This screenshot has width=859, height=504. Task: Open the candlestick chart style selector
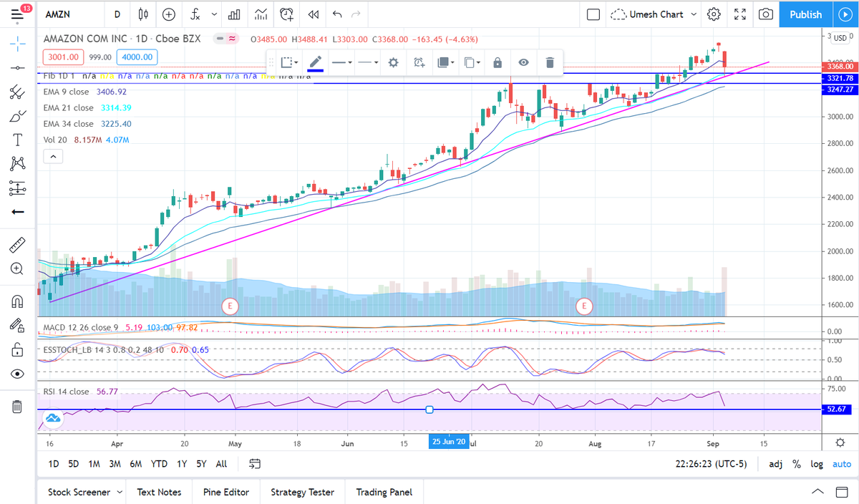coord(143,14)
